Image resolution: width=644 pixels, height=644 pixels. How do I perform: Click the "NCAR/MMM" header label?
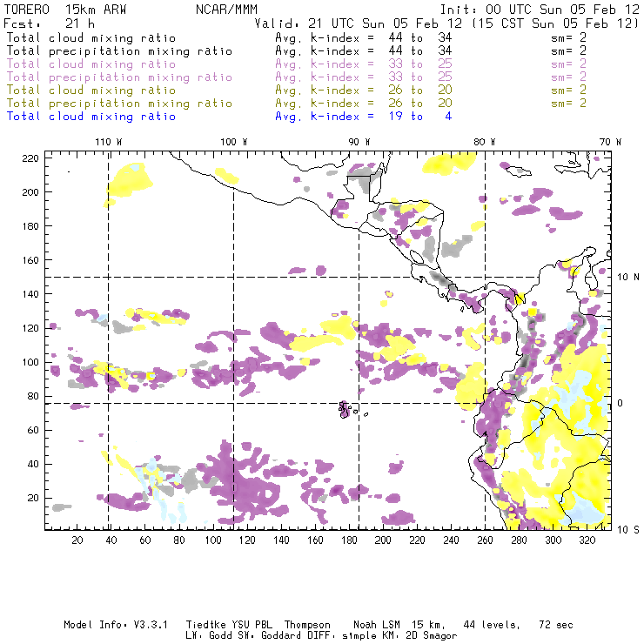pyautogui.click(x=227, y=10)
